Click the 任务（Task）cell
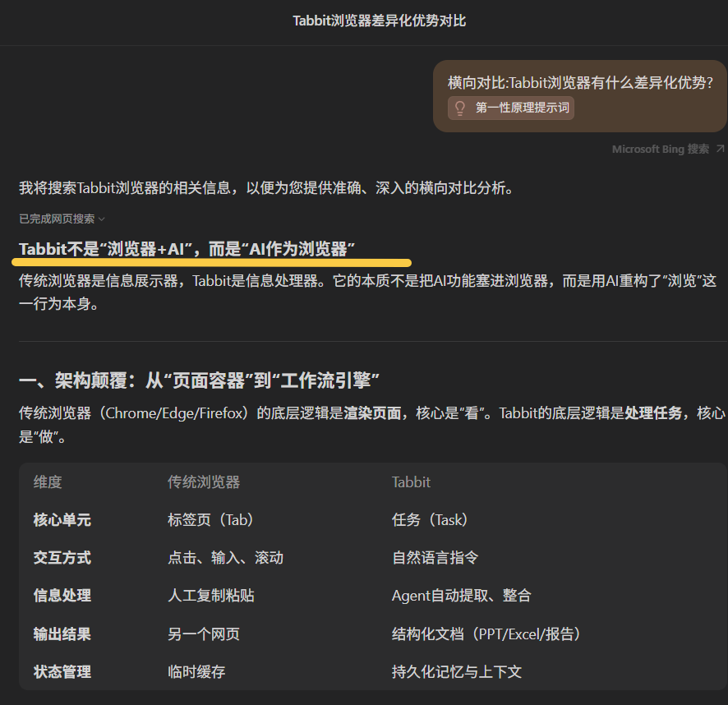The height and width of the screenshot is (705, 728). 431,519
